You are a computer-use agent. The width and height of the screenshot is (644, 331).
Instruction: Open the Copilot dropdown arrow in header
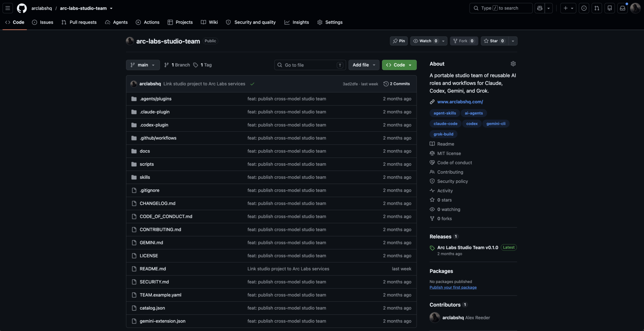click(549, 8)
